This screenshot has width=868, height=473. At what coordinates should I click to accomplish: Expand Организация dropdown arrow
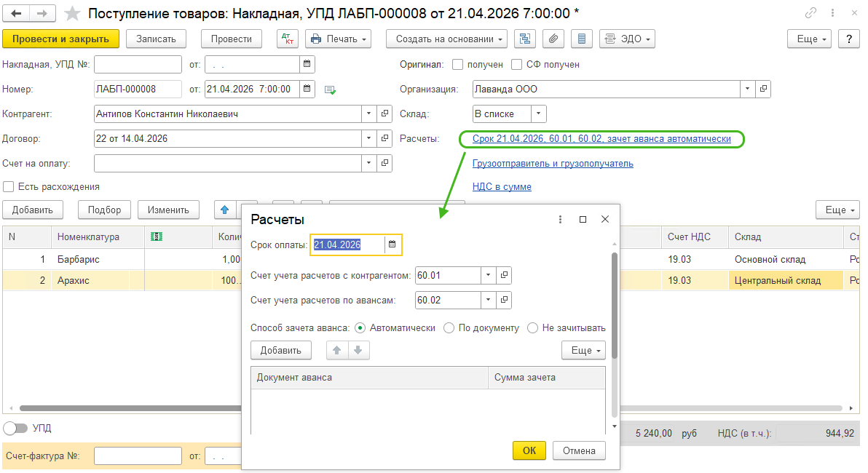tap(748, 89)
